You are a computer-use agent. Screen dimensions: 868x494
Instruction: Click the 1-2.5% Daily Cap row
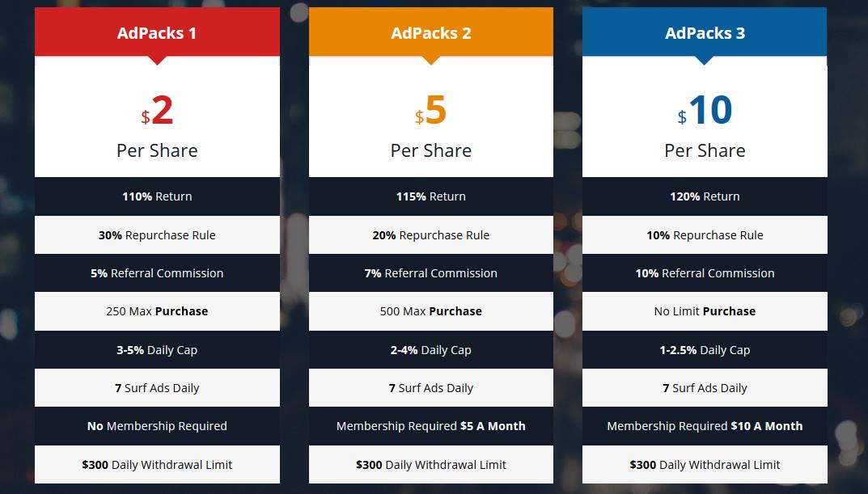point(705,349)
